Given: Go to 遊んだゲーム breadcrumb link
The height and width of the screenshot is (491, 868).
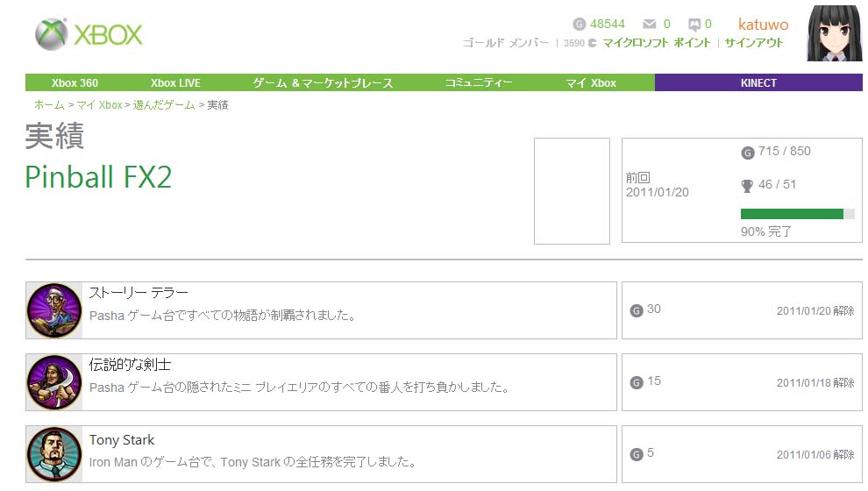Looking at the screenshot, I should click(164, 104).
